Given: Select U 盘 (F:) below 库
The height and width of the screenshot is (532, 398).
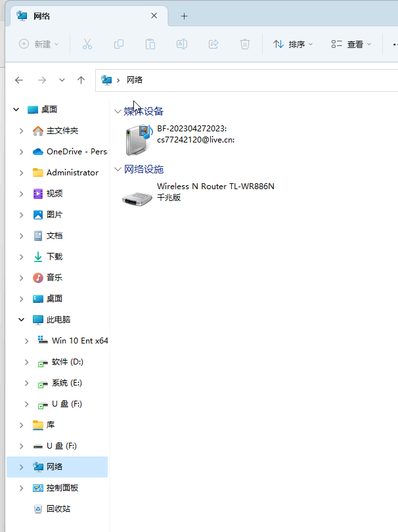Looking at the screenshot, I should coord(55,446).
